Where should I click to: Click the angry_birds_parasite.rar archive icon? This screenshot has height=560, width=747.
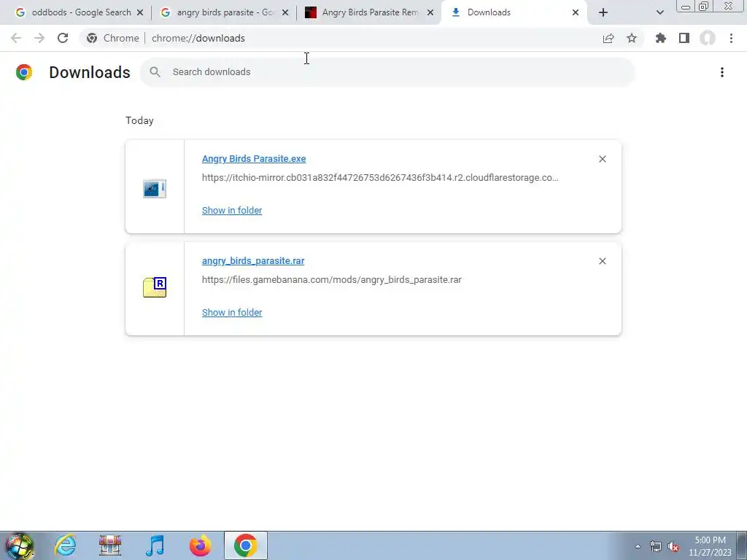click(x=155, y=287)
